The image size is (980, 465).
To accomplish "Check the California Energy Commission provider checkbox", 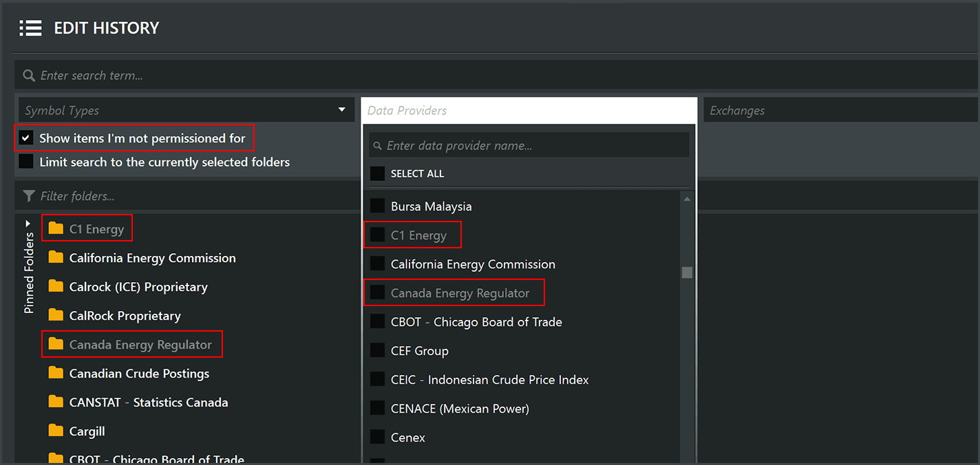I will click(x=377, y=263).
